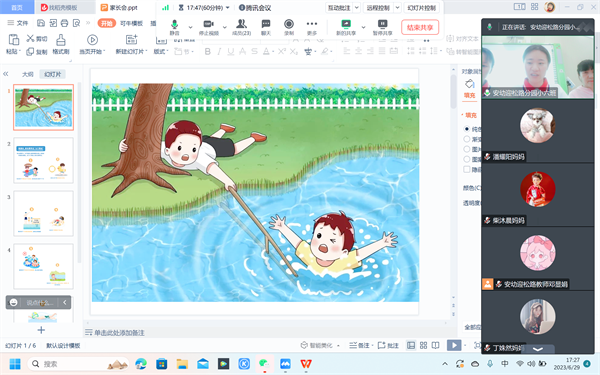600x375 pixels.
Task: Switch to reading view in status bar
Action: 435,346
